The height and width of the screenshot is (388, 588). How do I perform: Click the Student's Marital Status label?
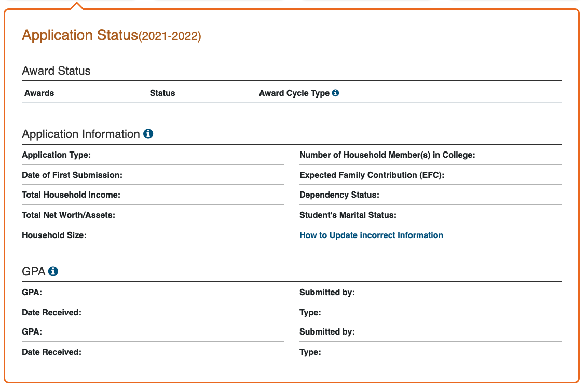pos(348,215)
